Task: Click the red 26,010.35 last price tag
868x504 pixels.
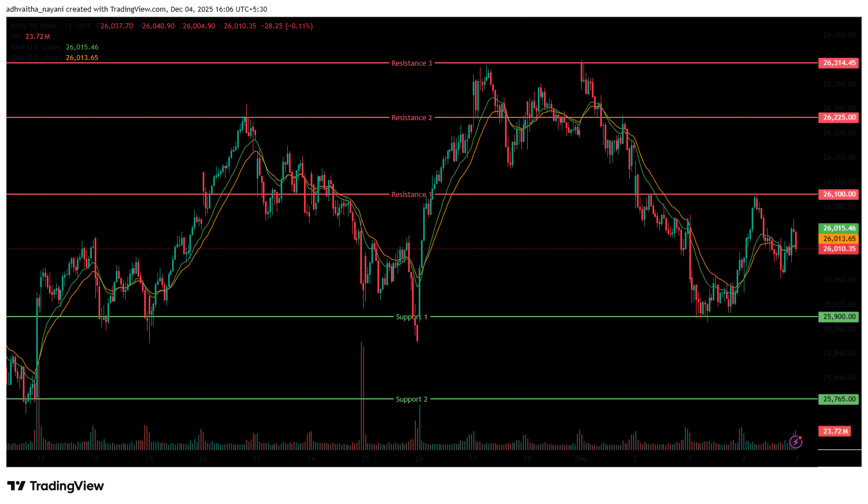Action: pyautogui.click(x=838, y=249)
